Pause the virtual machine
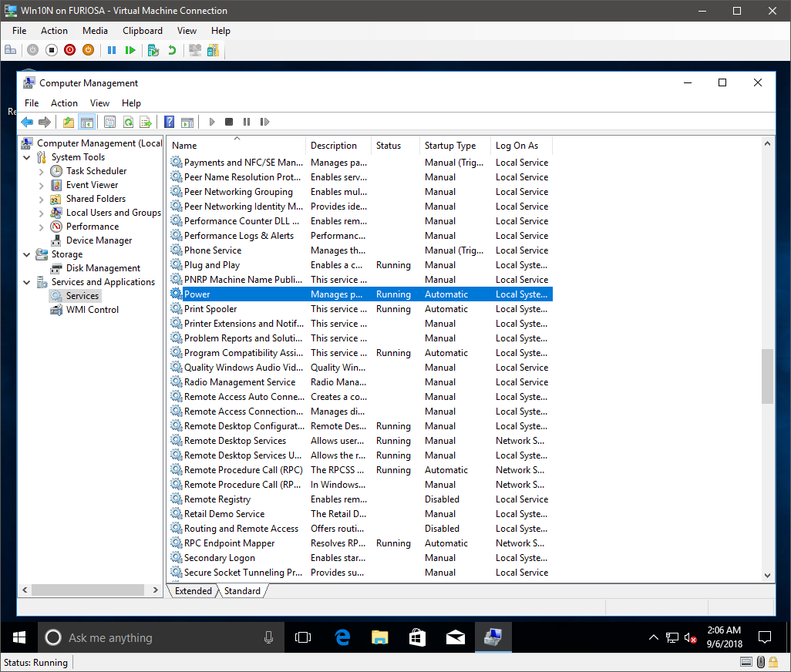This screenshot has width=791, height=672. point(112,50)
